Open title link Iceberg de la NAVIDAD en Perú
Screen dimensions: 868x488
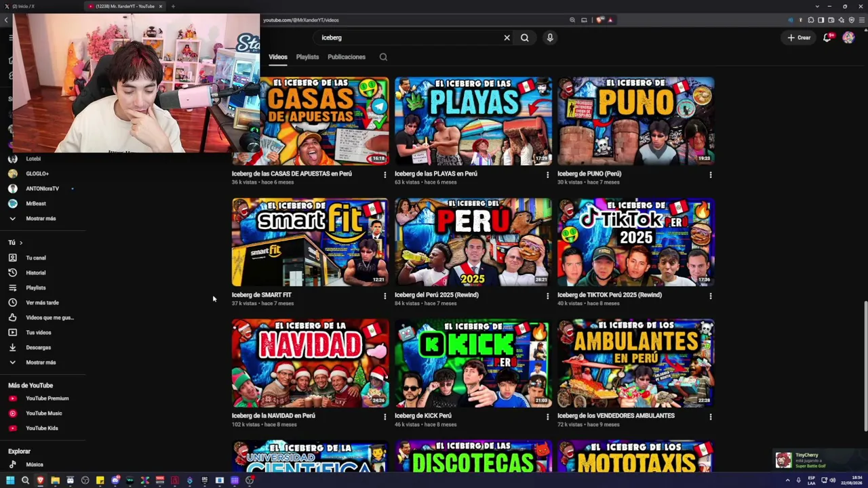pos(273,415)
